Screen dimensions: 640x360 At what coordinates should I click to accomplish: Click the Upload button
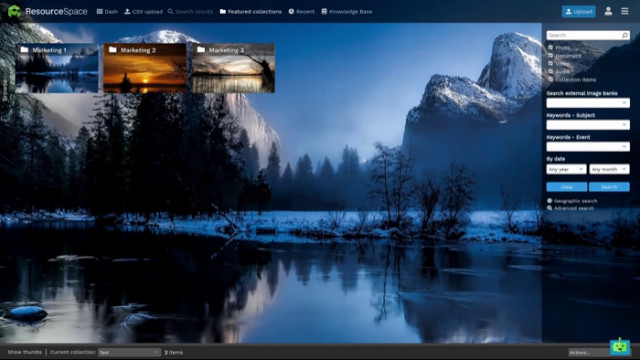pos(578,11)
